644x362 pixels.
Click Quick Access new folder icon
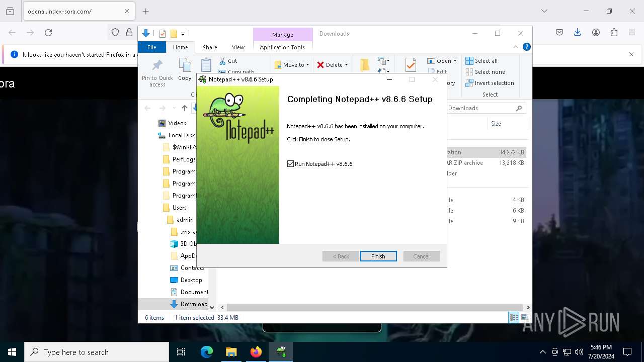tap(174, 34)
